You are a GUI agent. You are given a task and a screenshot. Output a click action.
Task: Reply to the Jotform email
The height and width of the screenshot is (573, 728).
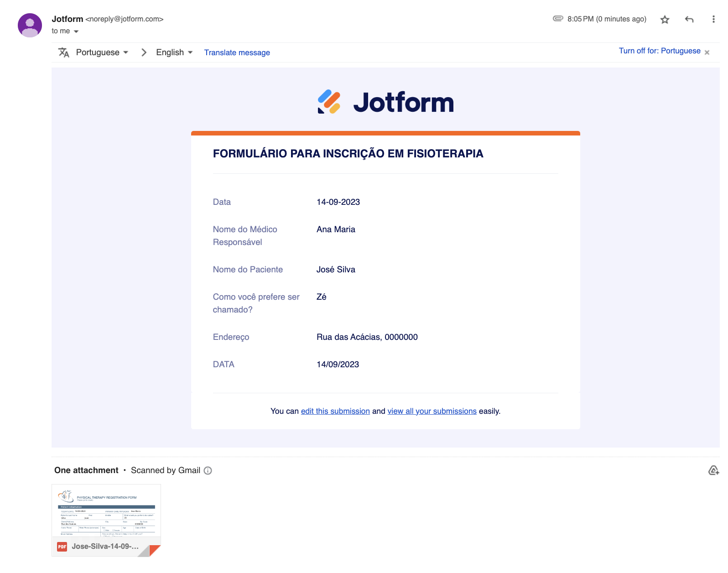[689, 19]
